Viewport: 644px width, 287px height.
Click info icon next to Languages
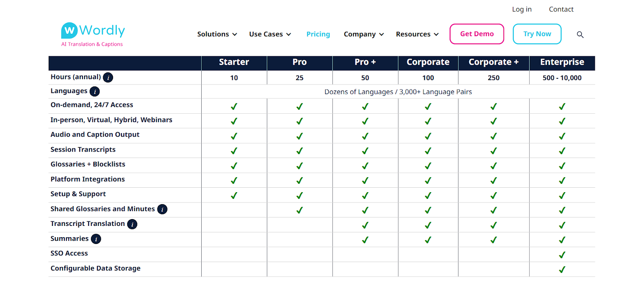coord(95,92)
